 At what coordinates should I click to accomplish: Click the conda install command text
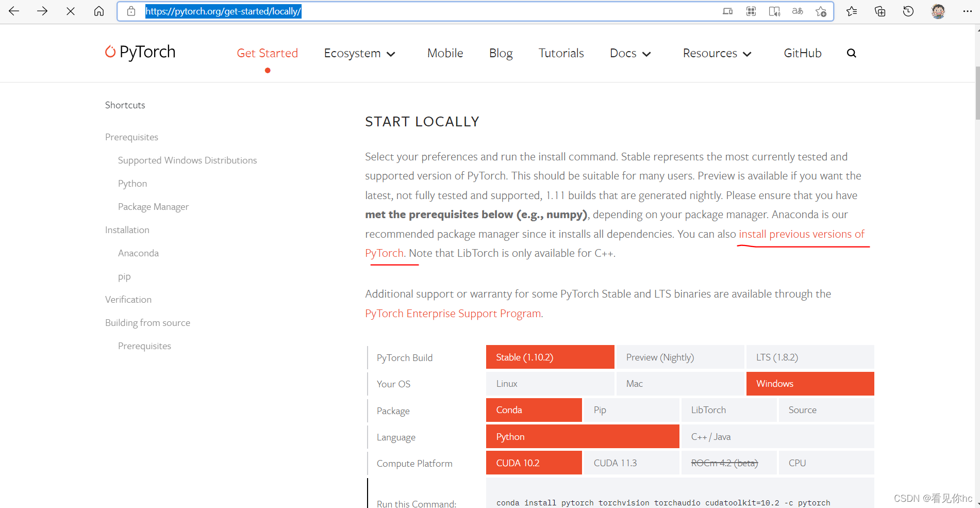tap(663, 503)
